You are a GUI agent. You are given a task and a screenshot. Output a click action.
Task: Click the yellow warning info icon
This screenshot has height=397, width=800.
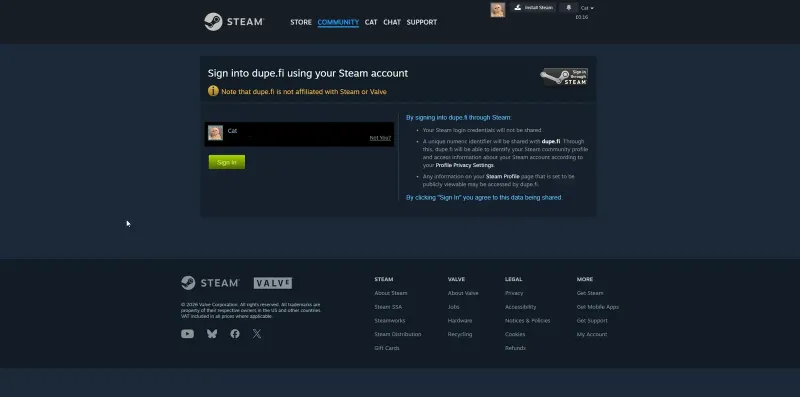[x=213, y=91]
